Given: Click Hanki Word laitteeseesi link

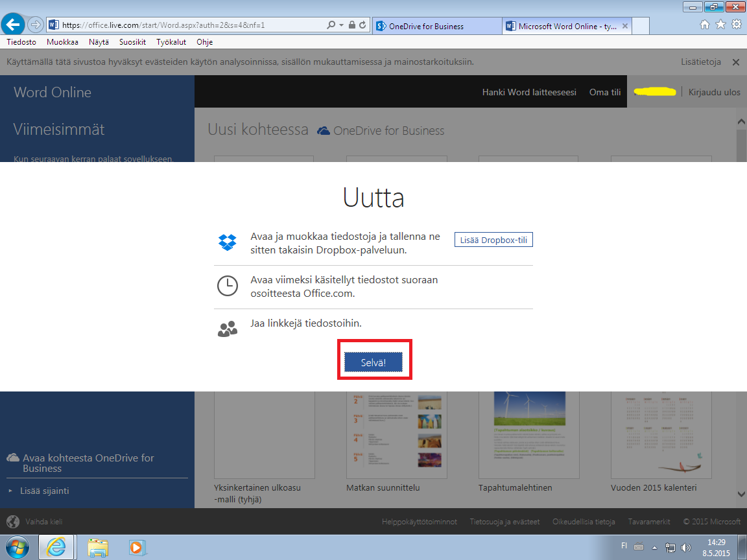Looking at the screenshot, I should (x=529, y=92).
